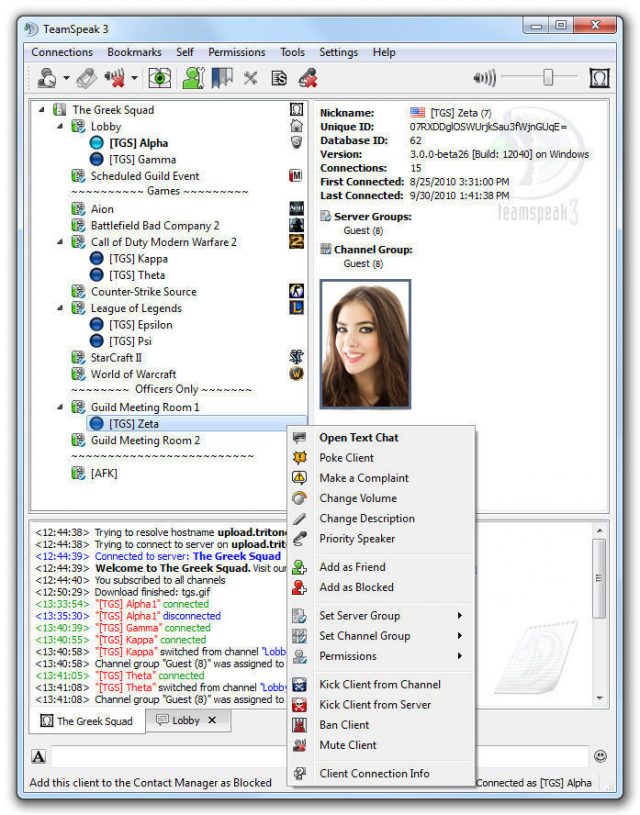Open the contacts list toolbar icon
Screen dimensions: 640x815
(x=194, y=78)
